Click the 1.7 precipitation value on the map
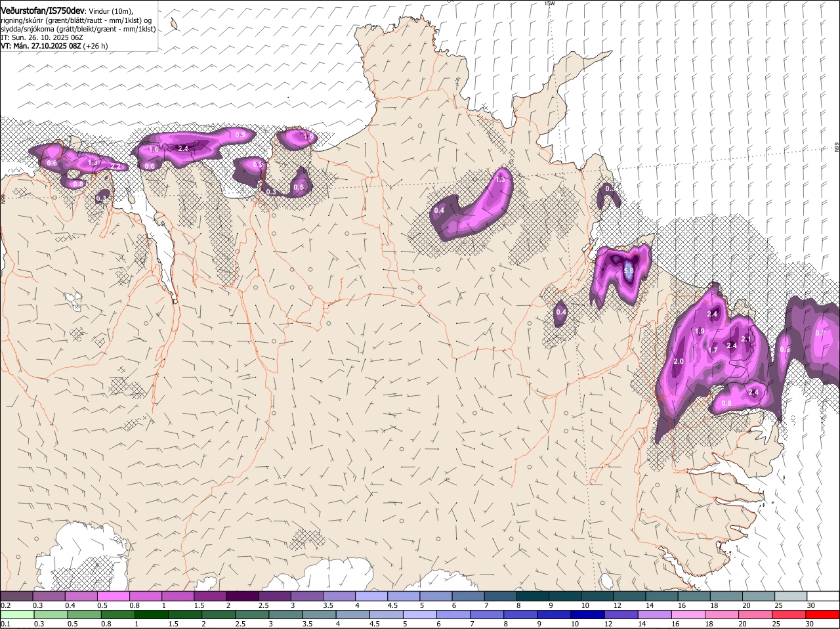Image resolution: width=840 pixels, height=629 pixels. click(713, 351)
